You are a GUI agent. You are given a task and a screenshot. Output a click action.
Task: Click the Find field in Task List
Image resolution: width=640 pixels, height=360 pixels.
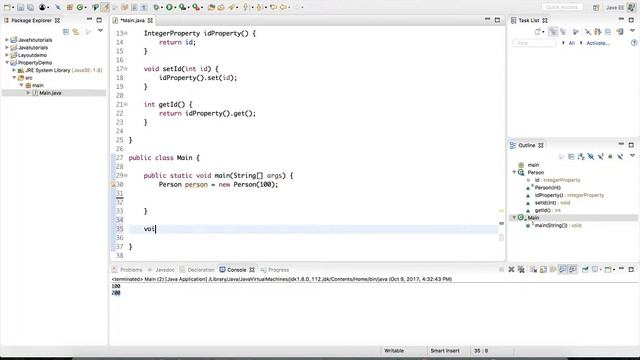pos(534,43)
